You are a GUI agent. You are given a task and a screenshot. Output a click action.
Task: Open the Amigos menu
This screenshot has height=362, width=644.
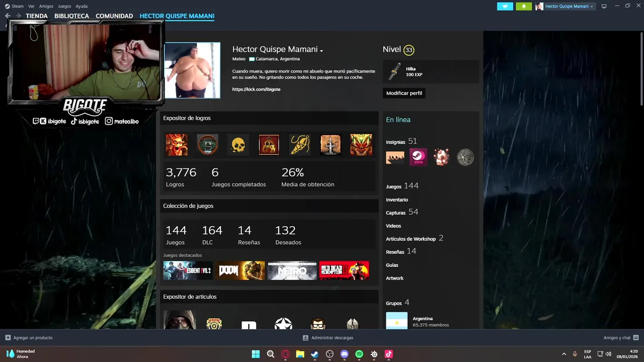(x=46, y=6)
